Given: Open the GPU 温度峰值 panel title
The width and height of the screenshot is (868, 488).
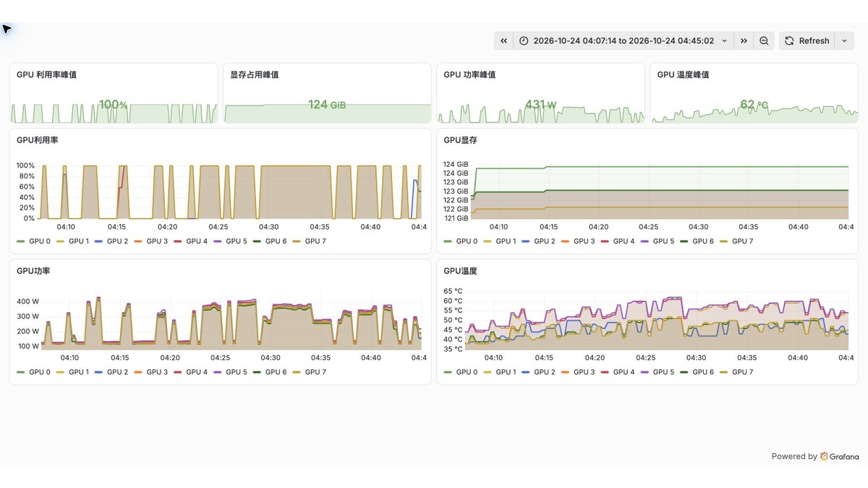Looking at the screenshot, I should 683,74.
